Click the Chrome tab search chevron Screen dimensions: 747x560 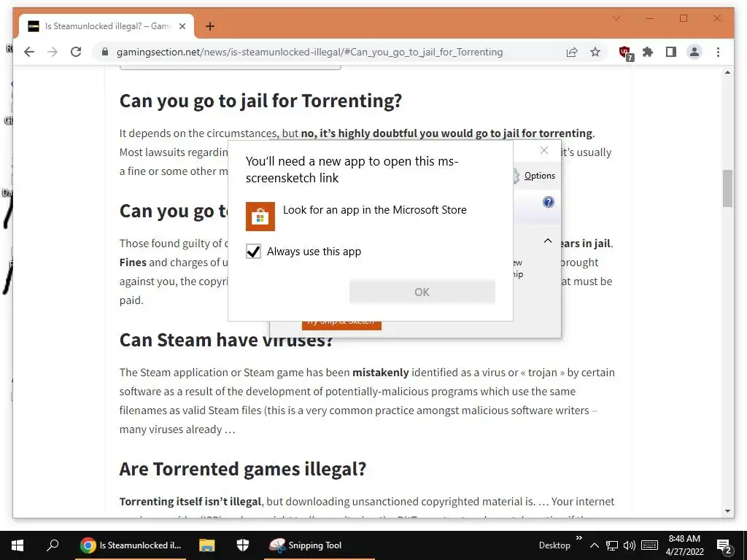(x=616, y=18)
